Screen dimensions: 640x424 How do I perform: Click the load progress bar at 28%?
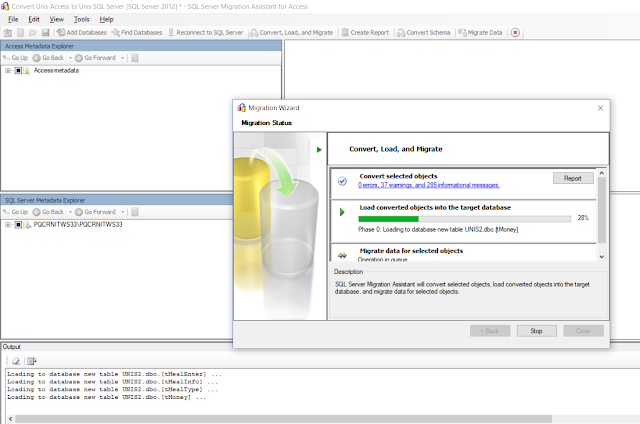click(464, 219)
